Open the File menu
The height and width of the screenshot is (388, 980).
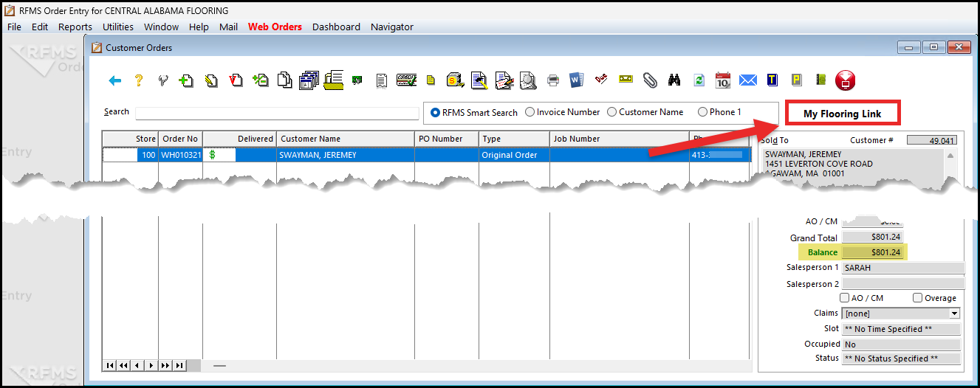tap(14, 27)
